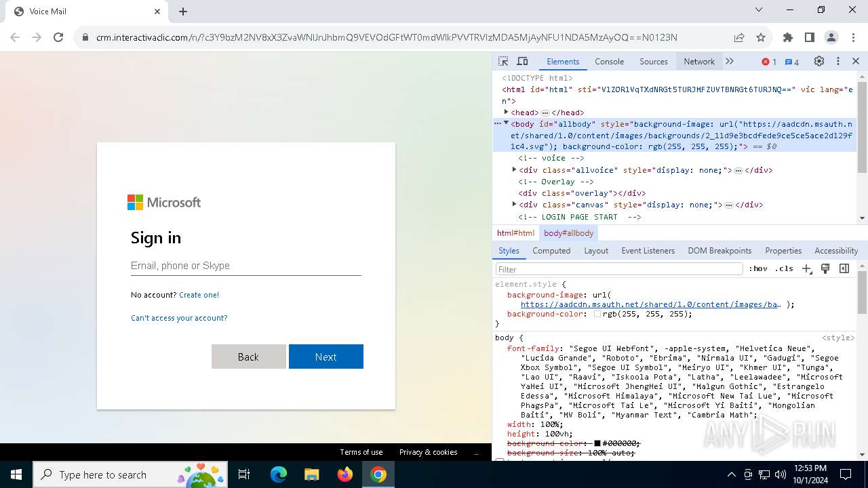Launch Microsoft Edge from taskbar
Viewport: 868px width, 488px height.
click(279, 474)
